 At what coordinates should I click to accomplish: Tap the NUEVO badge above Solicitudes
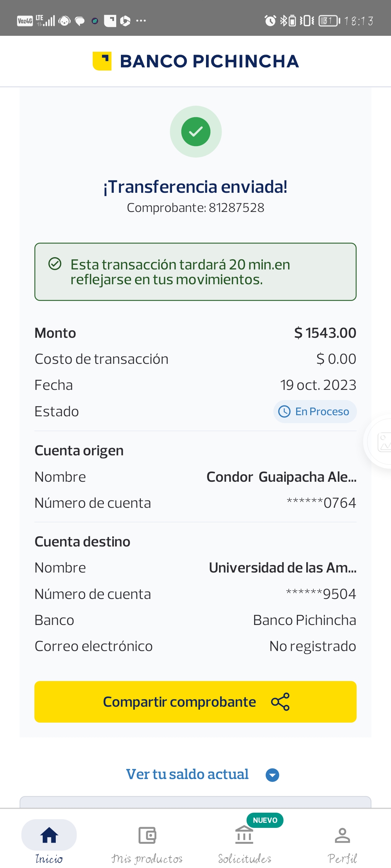pos(265,820)
